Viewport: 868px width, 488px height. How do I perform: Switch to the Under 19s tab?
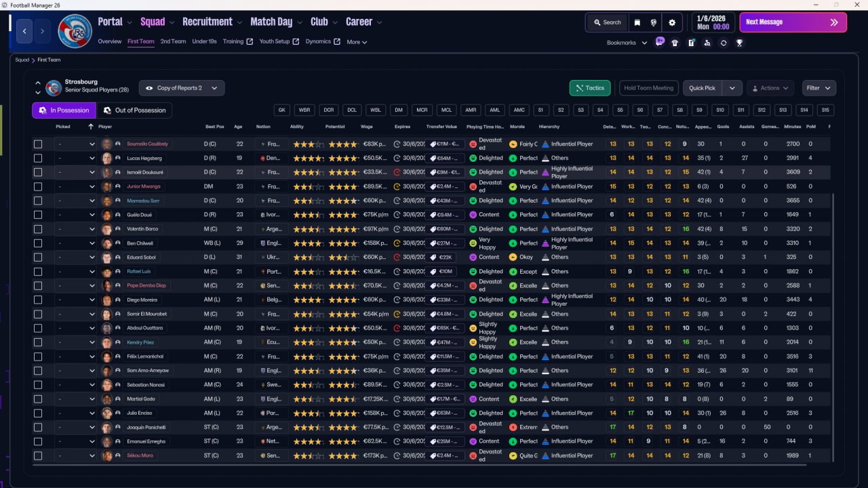tap(204, 41)
